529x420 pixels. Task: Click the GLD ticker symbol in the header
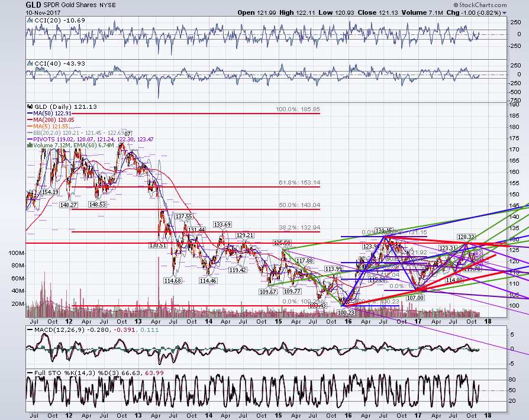click(x=33, y=5)
